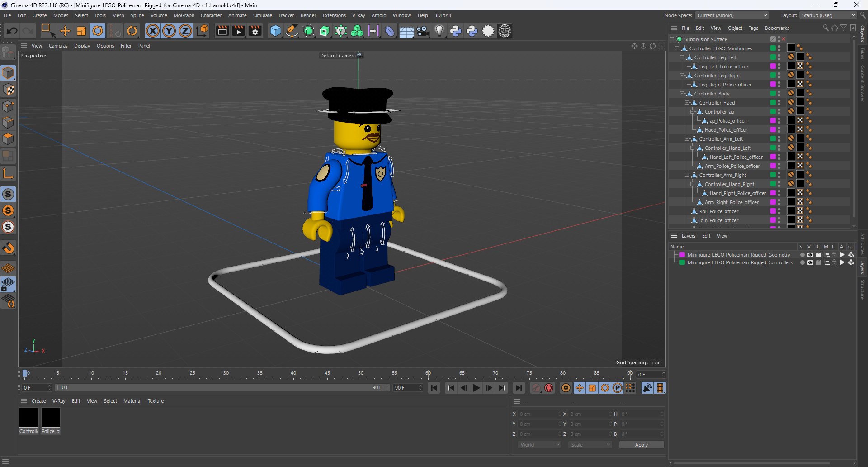Viewport: 868px width, 467px height.
Task: Click Record Active Objects button
Action: click(536, 388)
